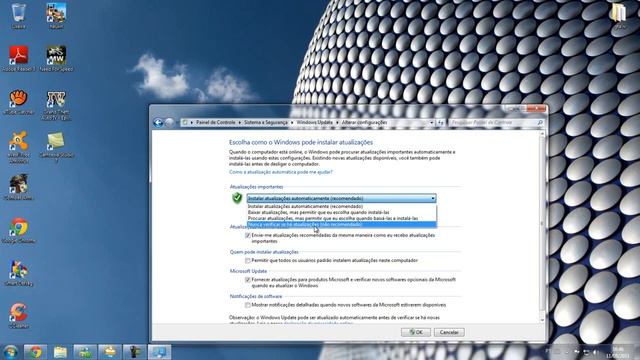
Task: Go to 'Painel de Controle' breadcrumb
Action: [216, 122]
